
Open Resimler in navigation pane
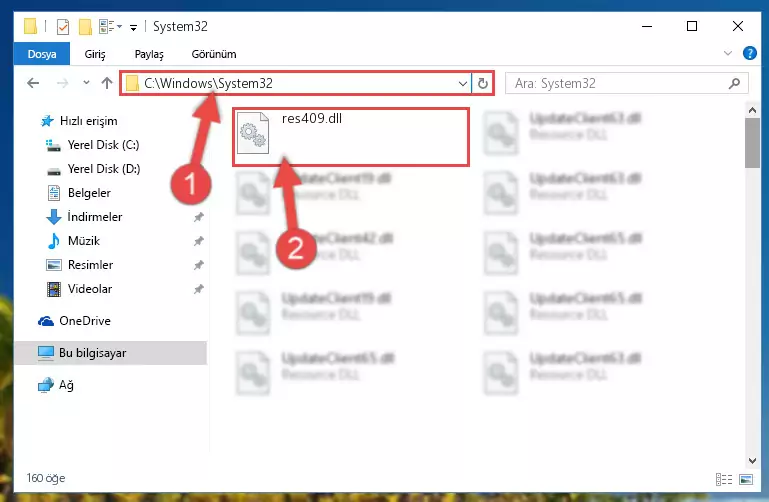(90, 265)
